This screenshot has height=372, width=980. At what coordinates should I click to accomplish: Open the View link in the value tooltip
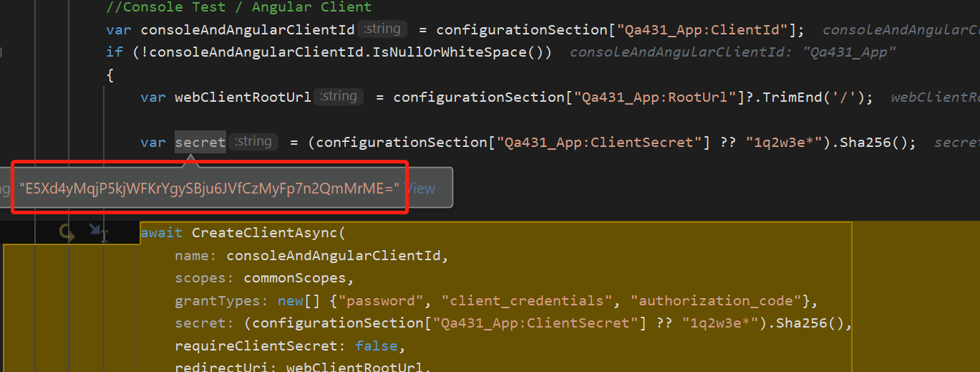419,189
